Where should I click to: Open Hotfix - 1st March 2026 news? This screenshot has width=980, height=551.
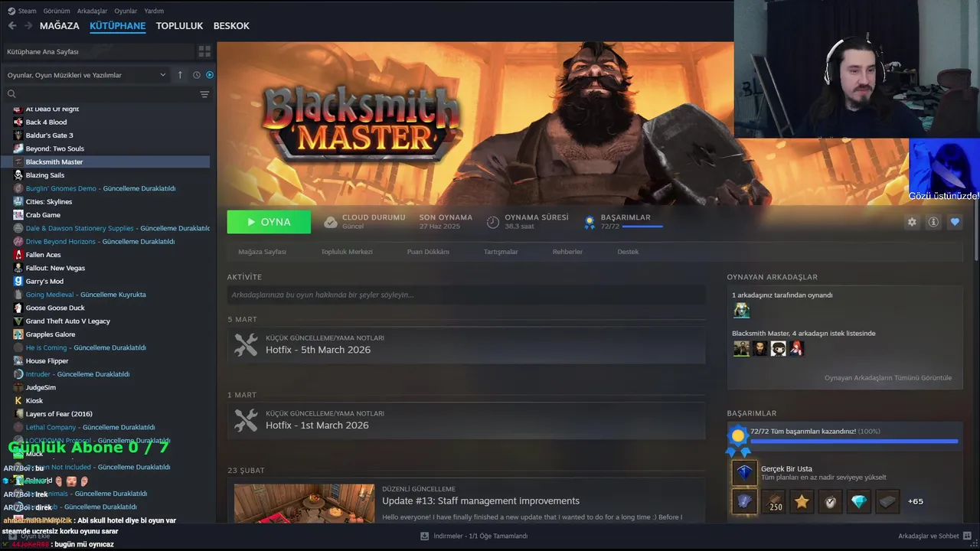click(x=466, y=420)
